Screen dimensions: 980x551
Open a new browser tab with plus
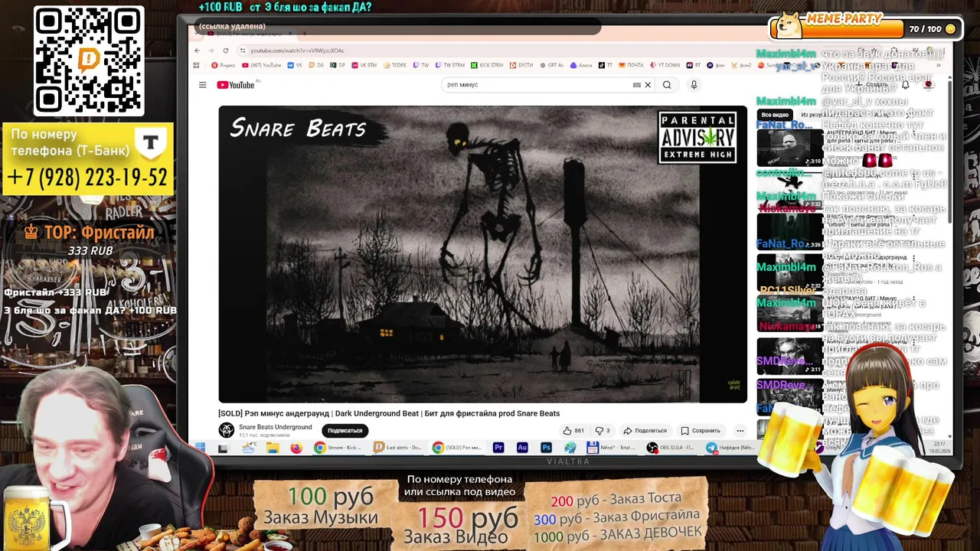(303, 34)
